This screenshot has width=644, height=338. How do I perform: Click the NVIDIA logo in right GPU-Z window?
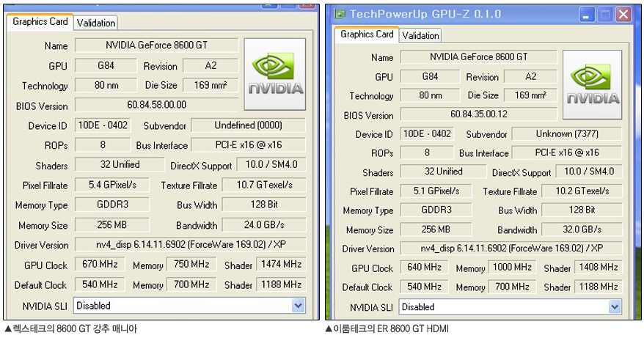coord(592,85)
